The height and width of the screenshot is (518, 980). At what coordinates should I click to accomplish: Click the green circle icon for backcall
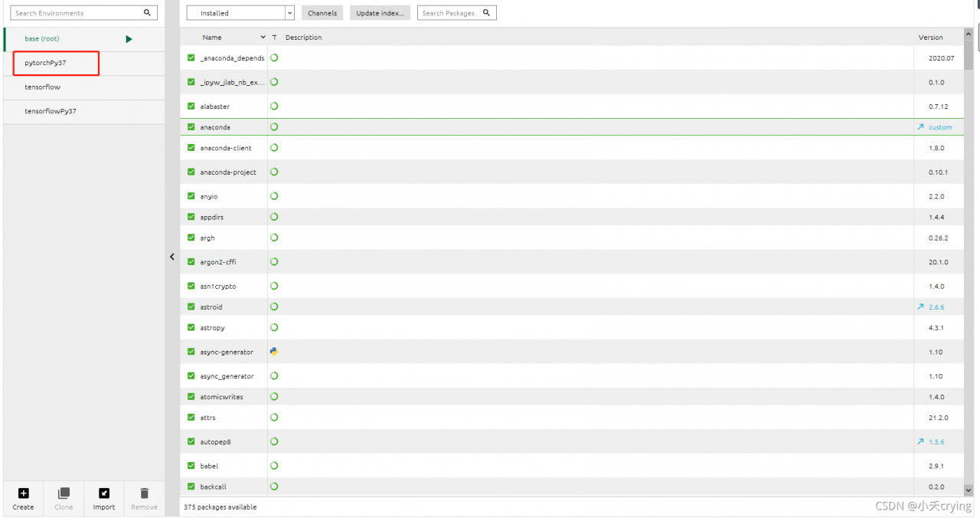pyautogui.click(x=274, y=486)
